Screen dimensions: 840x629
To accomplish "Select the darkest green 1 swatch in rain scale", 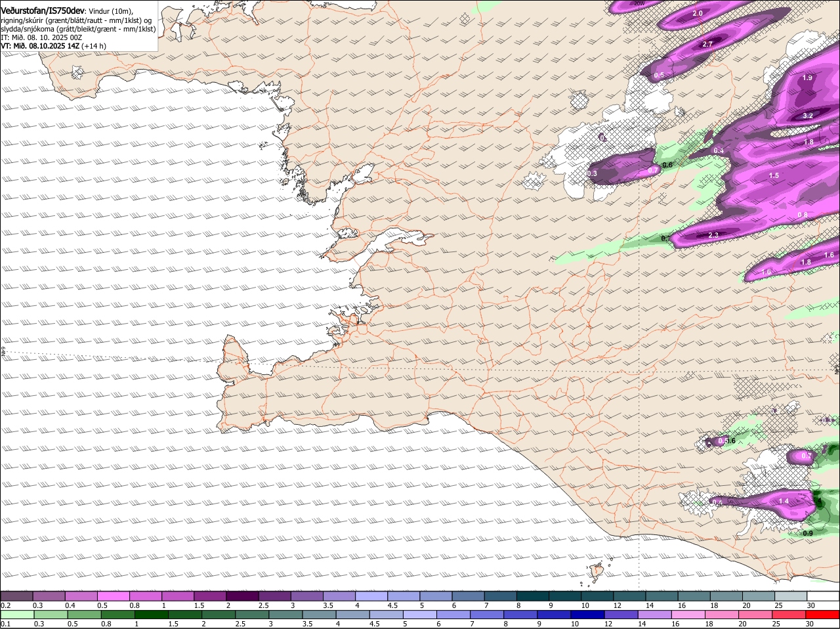I will tap(151, 614).
